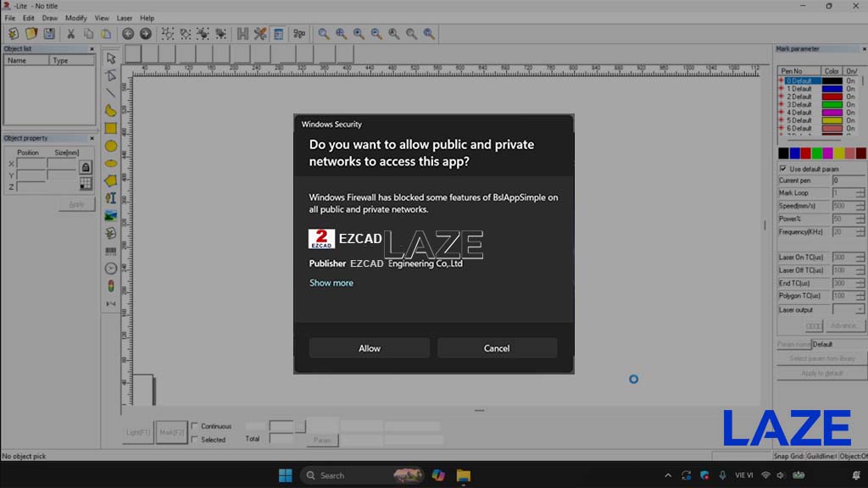868x488 pixels.
Task: Open the Windows Start menu
Action: (286, 475)
